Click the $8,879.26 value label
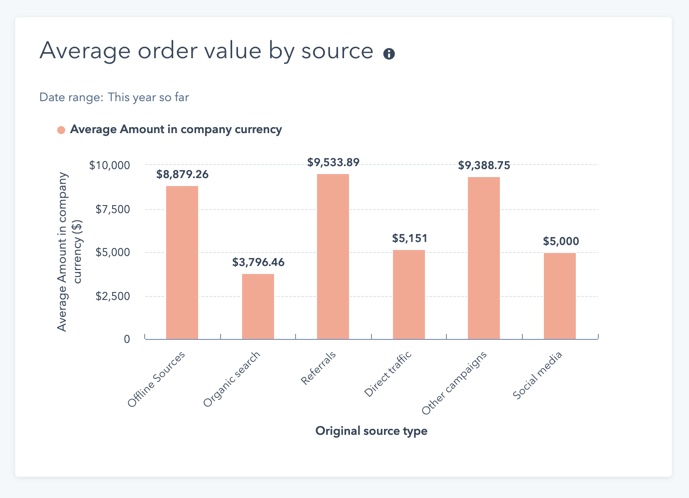Viewport: 689px width, 498px height. pyautogui.click(x=182, y=174)
